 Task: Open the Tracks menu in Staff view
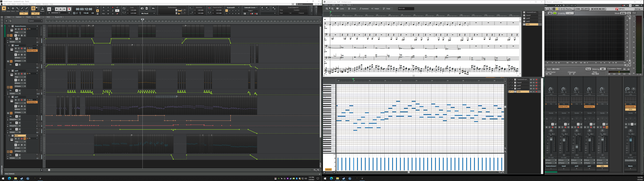(x=350, y=5)
